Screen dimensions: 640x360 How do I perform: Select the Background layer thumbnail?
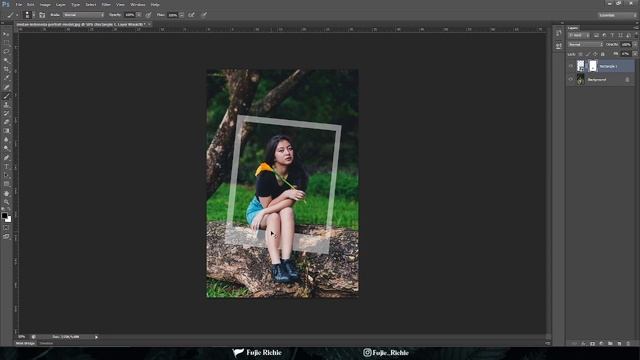(x=580, y=80)
